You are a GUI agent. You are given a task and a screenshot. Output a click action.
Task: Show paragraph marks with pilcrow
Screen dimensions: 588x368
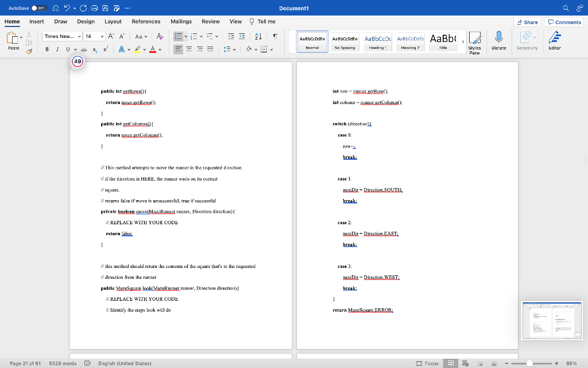(x=275, y=36)
